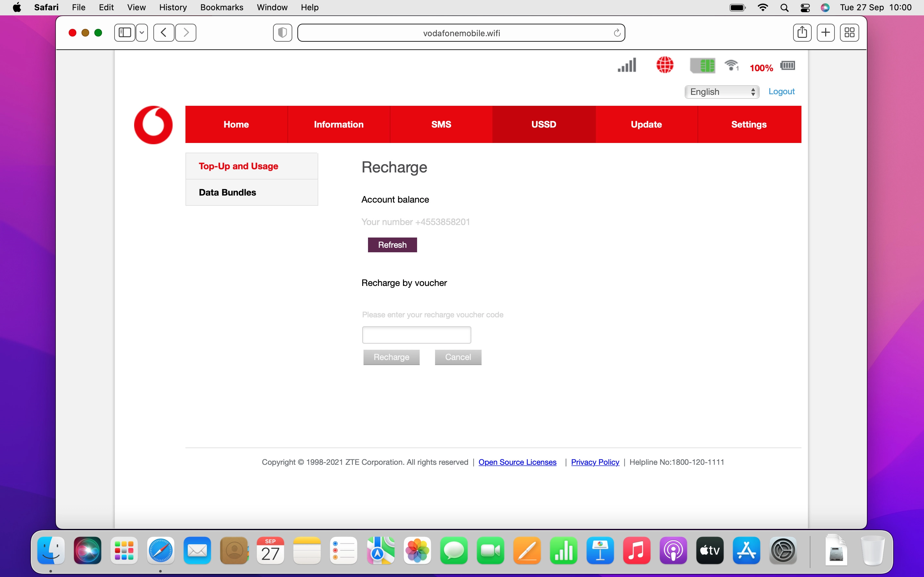Switch to the USSD tab
The height and width of the screenshot is (577, 924).
pyautogui.click(x=544, y=124)
